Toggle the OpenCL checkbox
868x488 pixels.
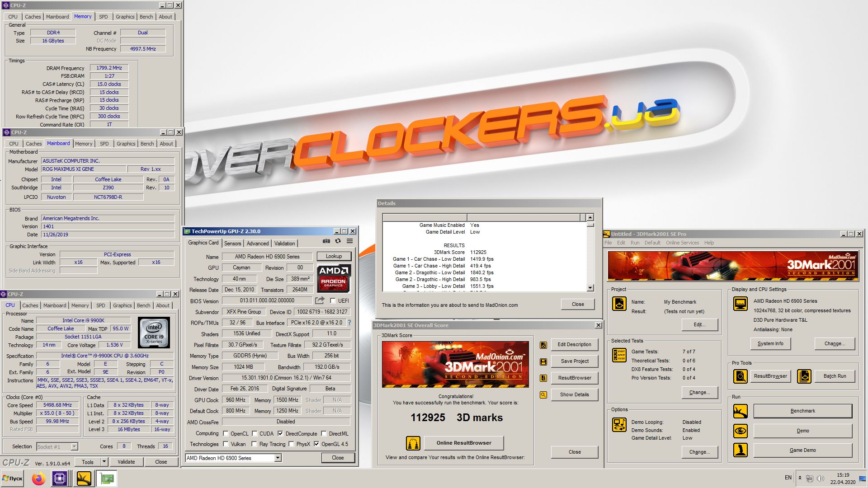click(226, 434)
